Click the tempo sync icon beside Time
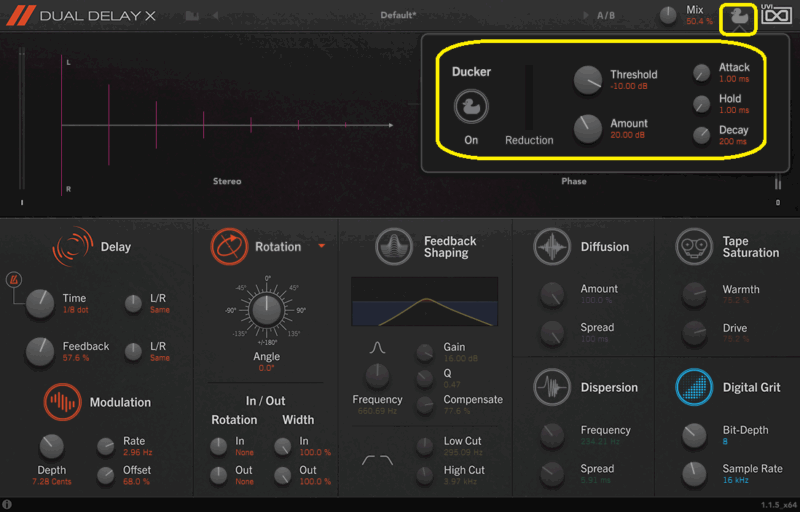The width and height of the screenshot is (800, 512). tap(13, 279)
